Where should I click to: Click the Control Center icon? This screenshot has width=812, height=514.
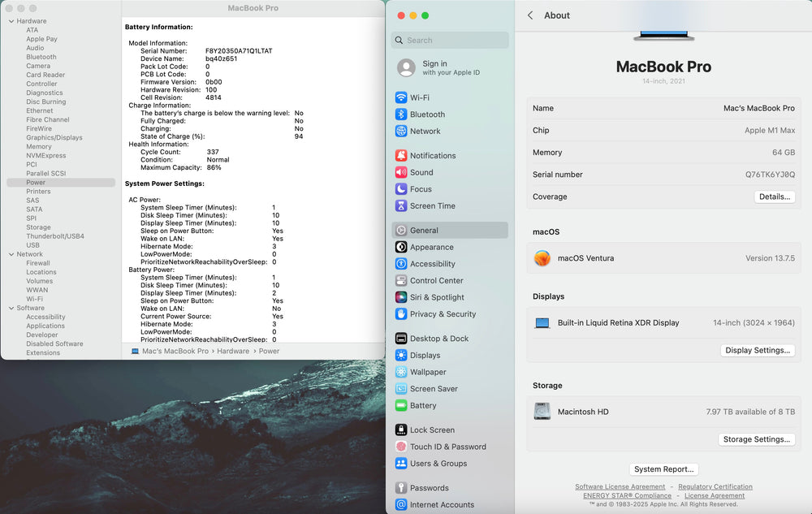[401, 281]
